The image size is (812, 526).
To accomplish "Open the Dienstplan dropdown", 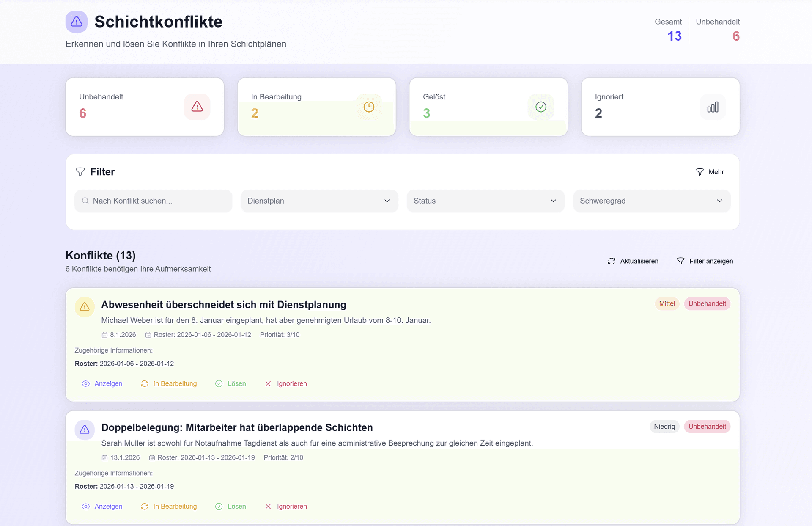I will pos(319,201).
